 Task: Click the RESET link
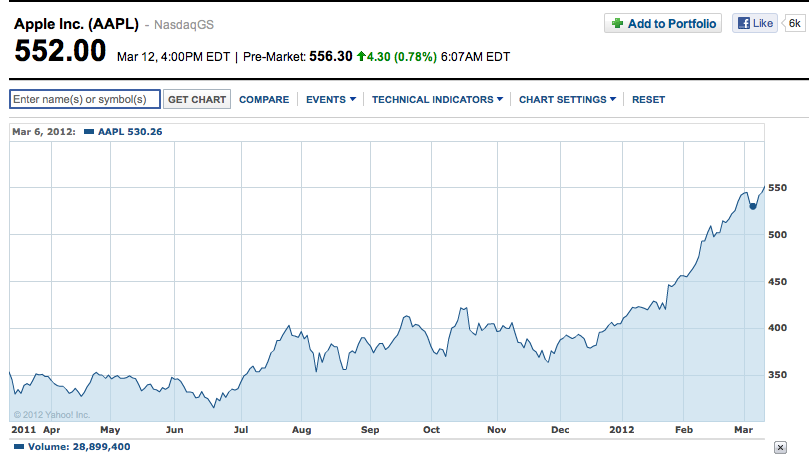(x=649, y=100)
